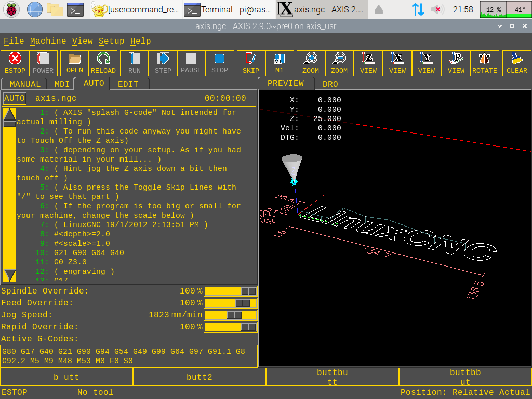Viewport: 532px width, 399px height.
Task: Select the AUTO tab
Action: [x=94, y=83]
